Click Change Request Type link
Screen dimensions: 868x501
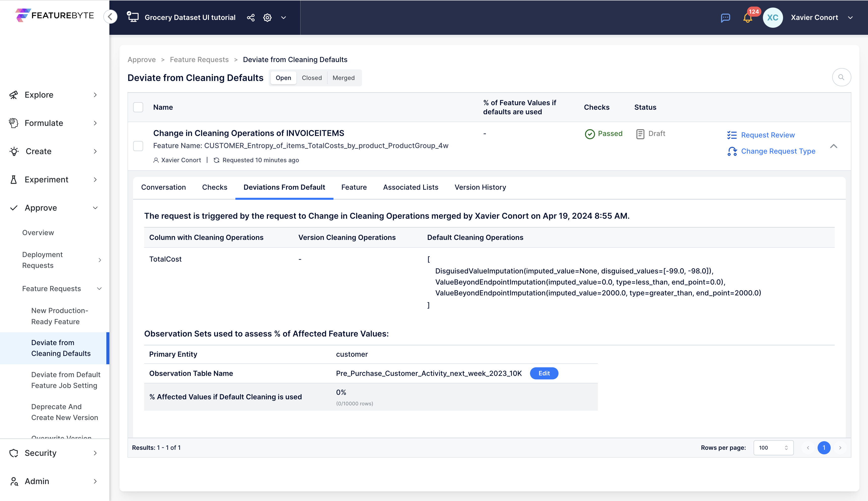778,151
